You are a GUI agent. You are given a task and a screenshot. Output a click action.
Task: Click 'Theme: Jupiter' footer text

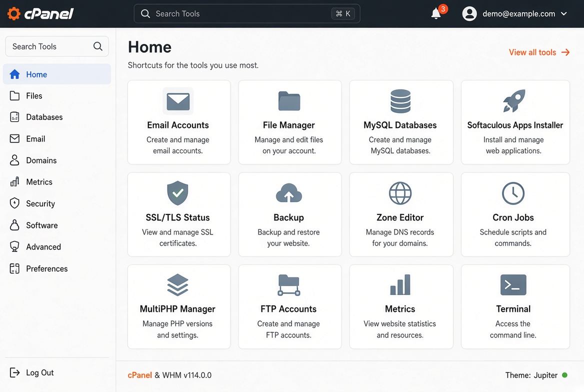point(531,375)
